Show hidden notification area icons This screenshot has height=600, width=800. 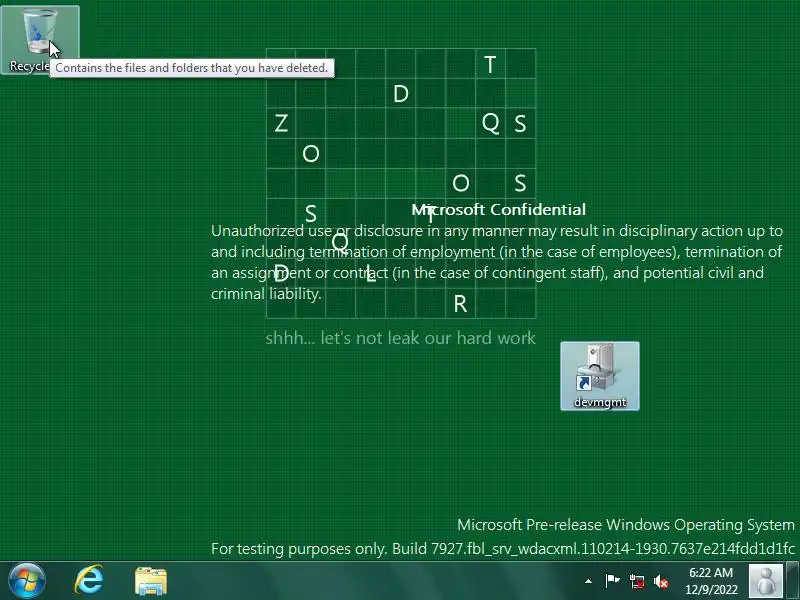[588, 581]
